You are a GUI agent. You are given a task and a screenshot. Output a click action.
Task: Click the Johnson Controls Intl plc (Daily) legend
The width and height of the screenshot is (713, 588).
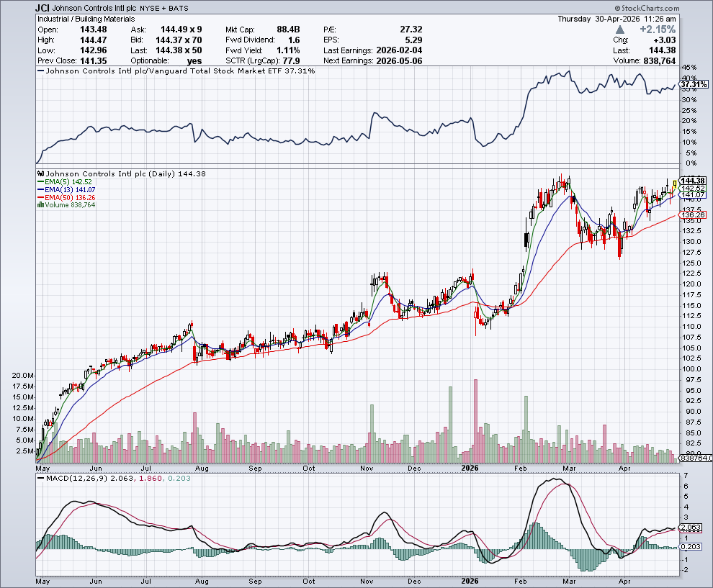click(122, 173)
